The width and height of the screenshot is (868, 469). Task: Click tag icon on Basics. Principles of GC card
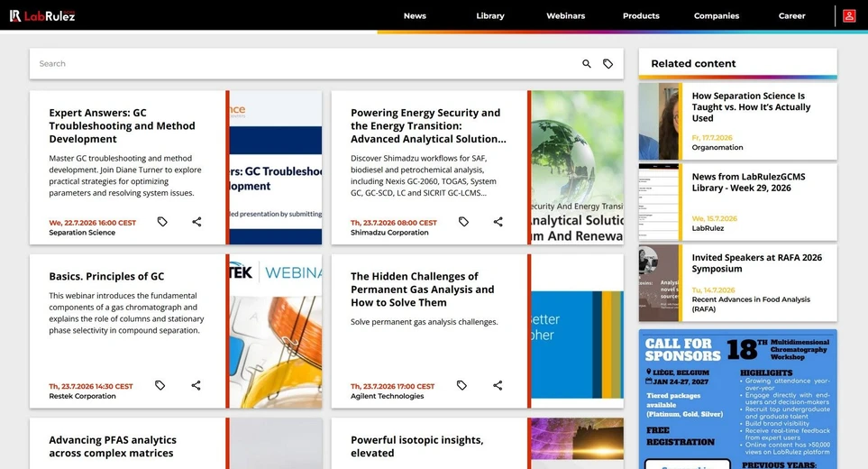160,385
